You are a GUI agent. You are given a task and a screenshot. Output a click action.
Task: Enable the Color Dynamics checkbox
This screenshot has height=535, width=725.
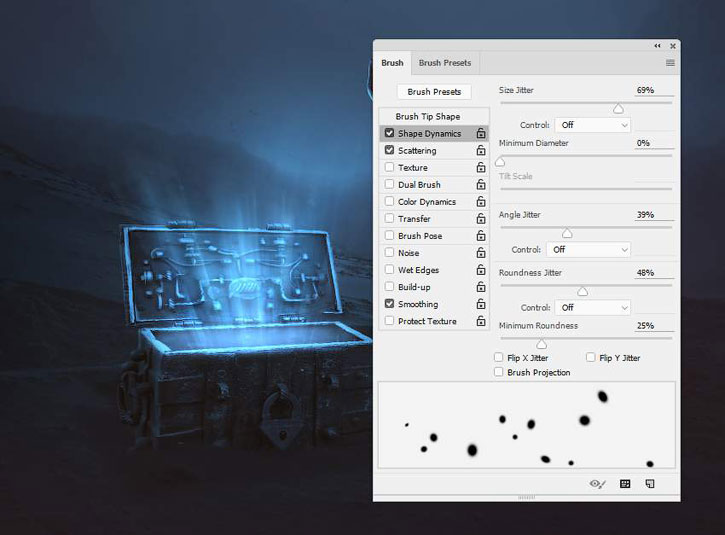(389, 201)
